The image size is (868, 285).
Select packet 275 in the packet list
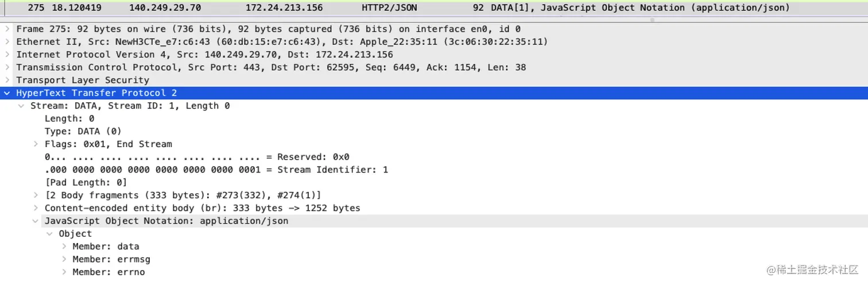pos(434,8)
